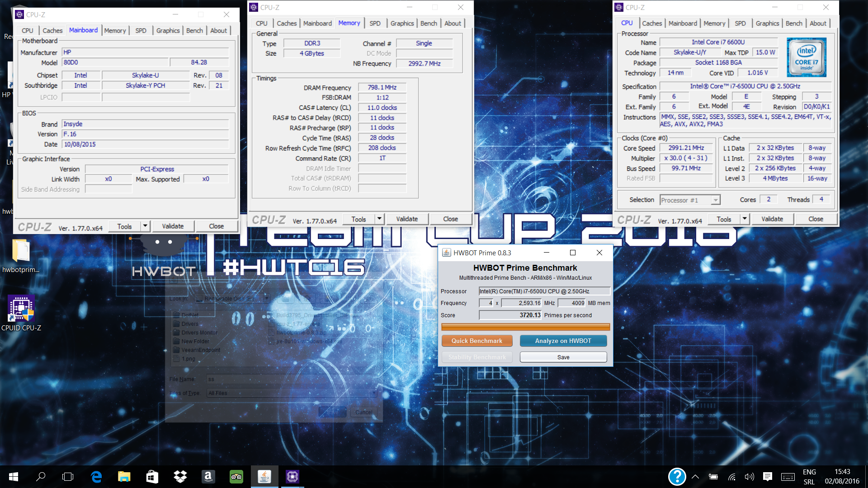Click the blue help question mark tray icon

(677, 476)
